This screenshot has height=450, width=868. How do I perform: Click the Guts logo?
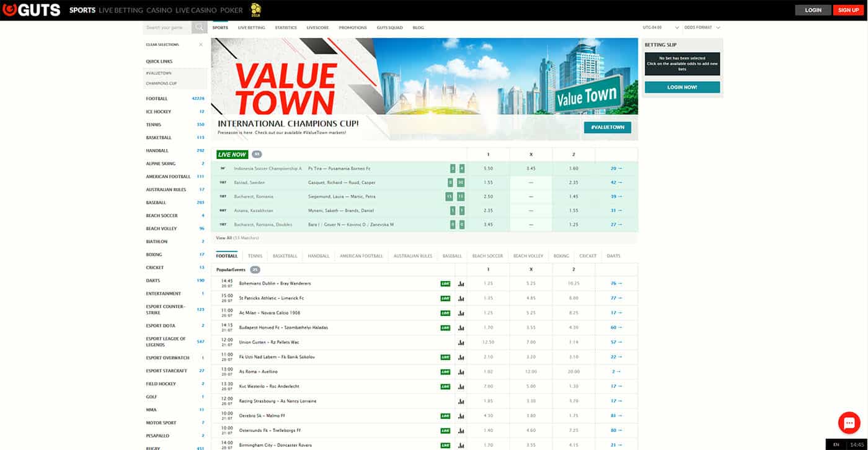31,10
